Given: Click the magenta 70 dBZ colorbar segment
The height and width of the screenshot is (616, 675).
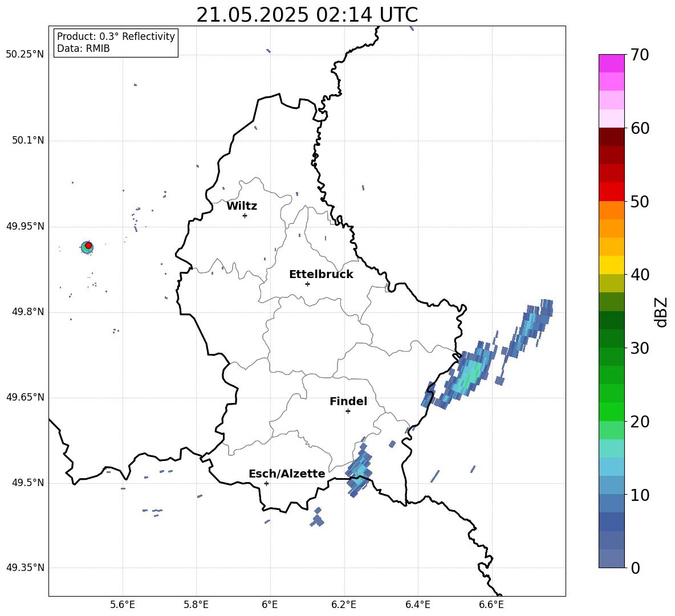Looking at the screenshot, I should (x=611, y=63).
